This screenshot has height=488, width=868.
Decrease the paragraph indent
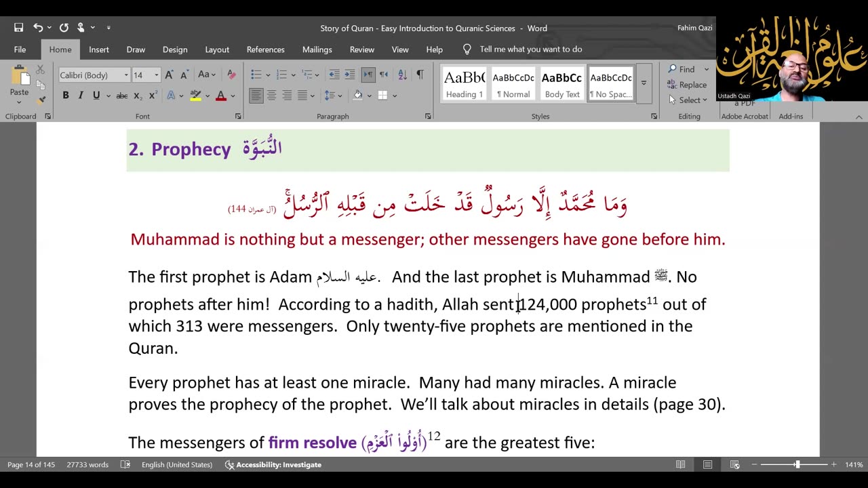click(x=334, y=75)
